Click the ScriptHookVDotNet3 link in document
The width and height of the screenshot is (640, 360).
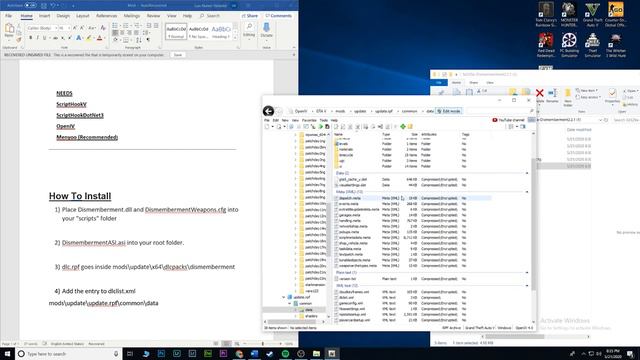80,115
